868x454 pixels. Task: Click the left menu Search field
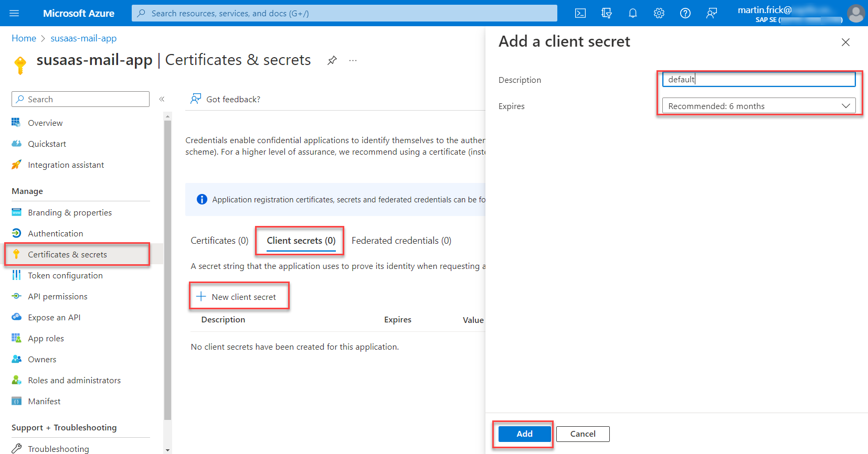pos(80,99)
